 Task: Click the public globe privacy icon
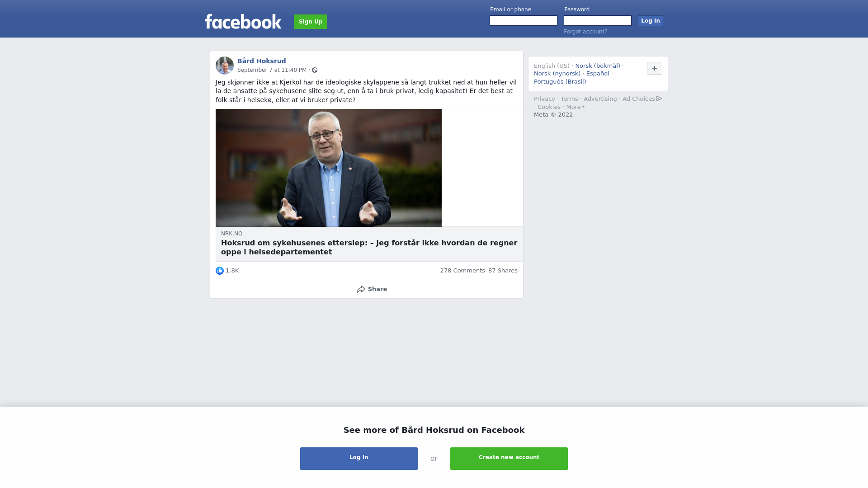[315, 70]
